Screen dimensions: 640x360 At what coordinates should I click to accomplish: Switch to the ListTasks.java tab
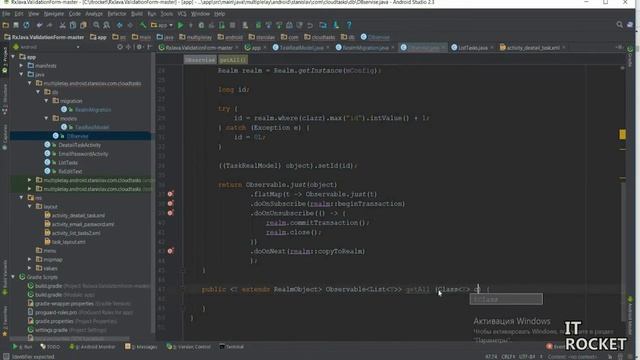pos(473,47)
